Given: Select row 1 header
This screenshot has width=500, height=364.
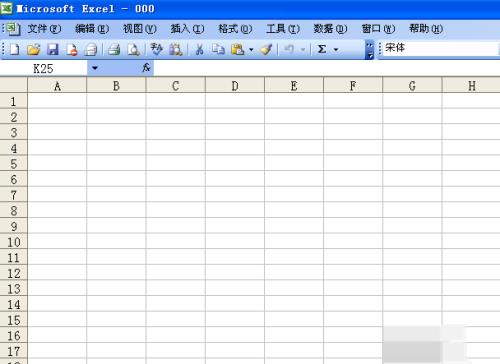Looking at the screenshot, I should 14,101.
